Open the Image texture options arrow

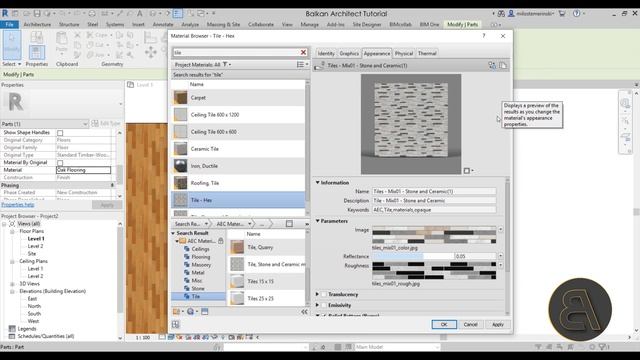click(x=500, y=230)
